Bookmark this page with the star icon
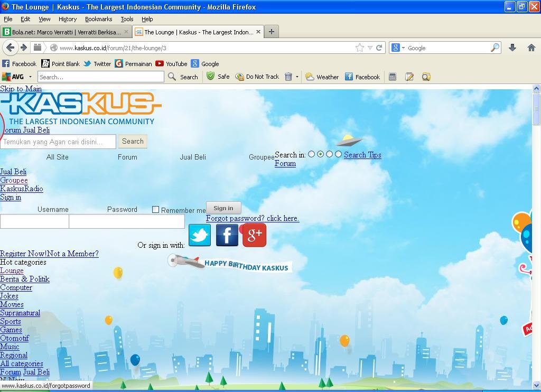The width and height of the screenshot is (541, 392). pos(359,48)
